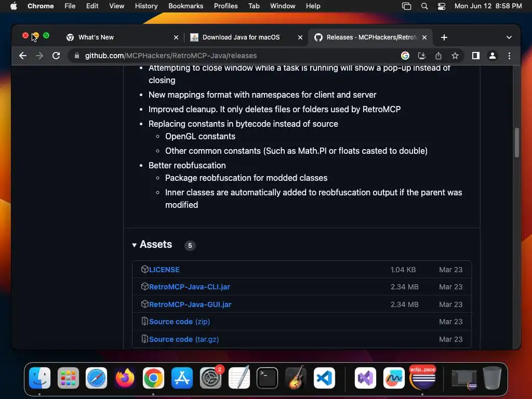The width and height of the screenshot is (532, 399).
Task: Open Control Center in the menu bar
Action: coord(442,6)
